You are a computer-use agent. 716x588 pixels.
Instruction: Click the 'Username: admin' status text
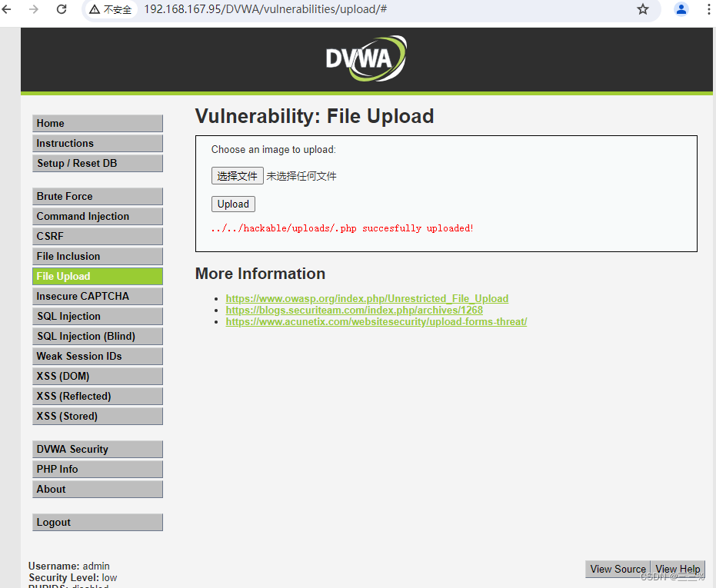click(x=69, y=566)
